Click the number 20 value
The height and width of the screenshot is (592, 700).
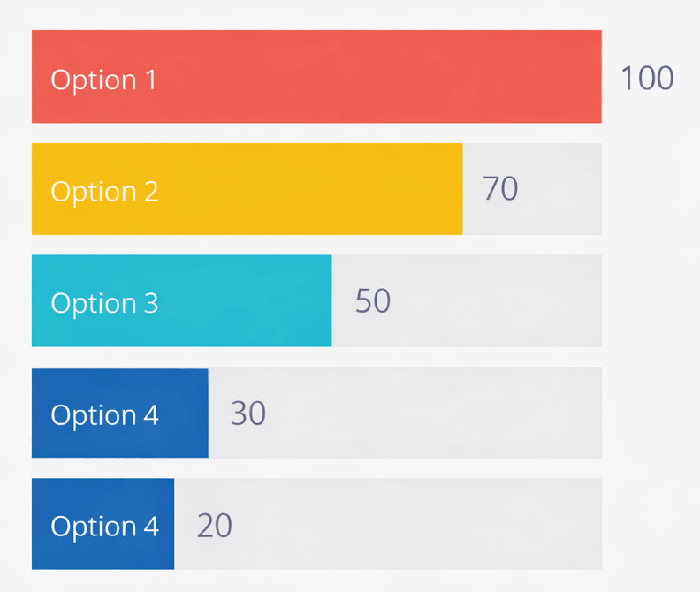click(214, 526)
